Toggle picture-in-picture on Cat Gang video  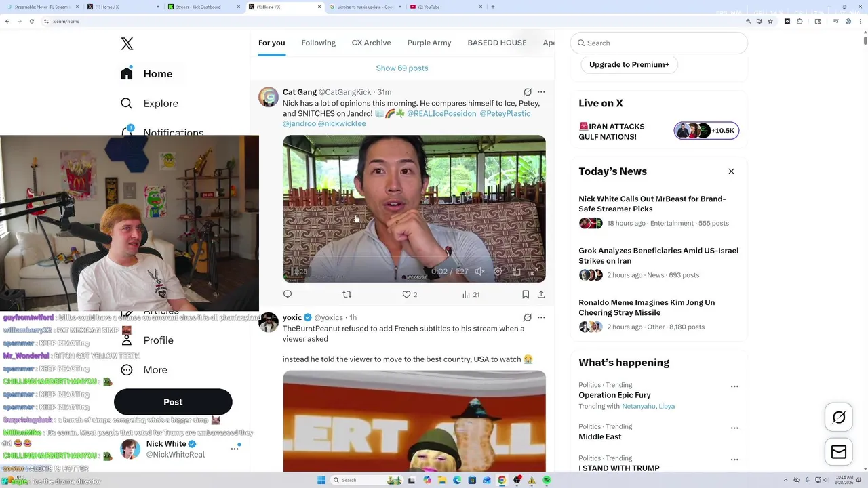[x=516, y=272]
